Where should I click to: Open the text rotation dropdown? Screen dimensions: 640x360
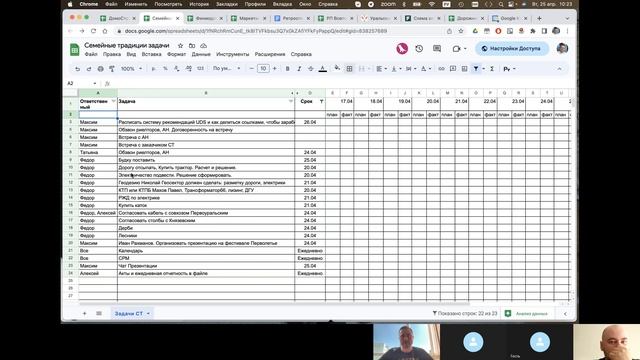coord(425,69)
